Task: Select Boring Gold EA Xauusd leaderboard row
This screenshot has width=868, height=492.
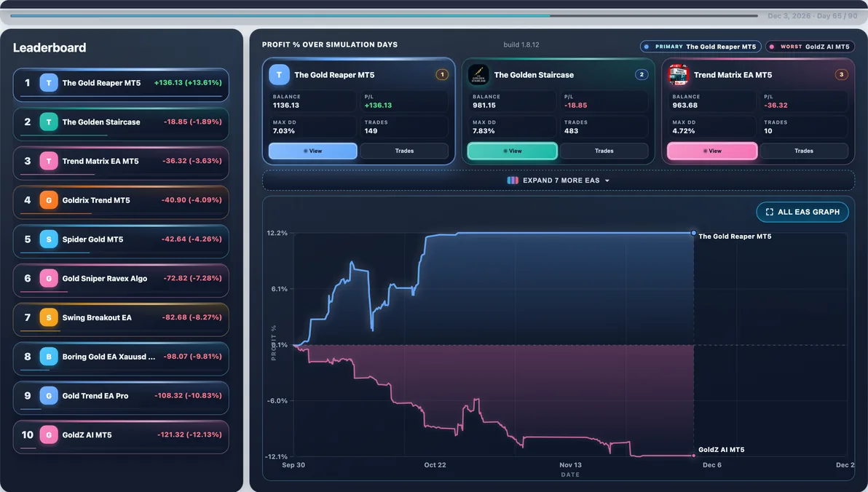Action: [121, 359]
